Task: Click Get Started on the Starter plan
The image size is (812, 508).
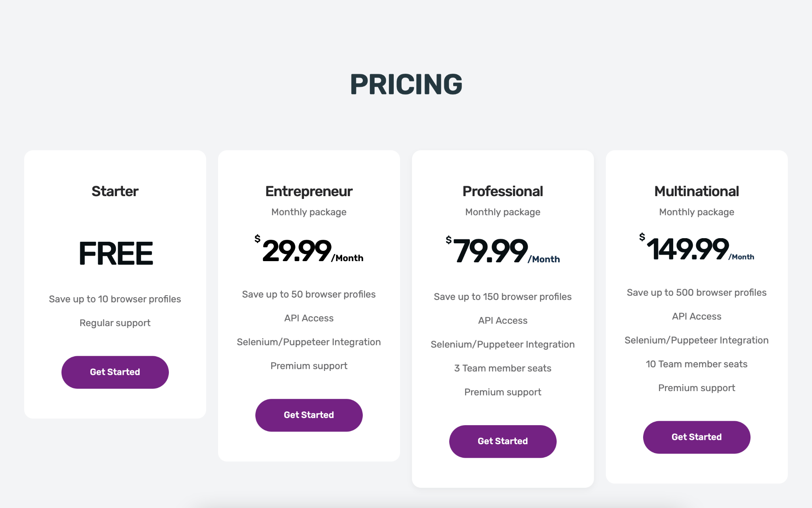Action: pyautogui.click(x=115, y=372)
